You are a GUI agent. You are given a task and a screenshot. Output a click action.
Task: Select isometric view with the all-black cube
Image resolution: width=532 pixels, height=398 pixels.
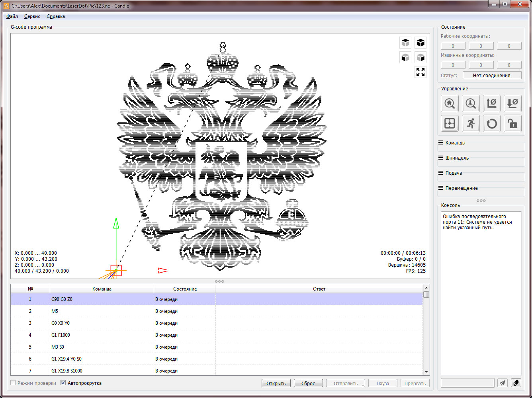coord(421,43)
